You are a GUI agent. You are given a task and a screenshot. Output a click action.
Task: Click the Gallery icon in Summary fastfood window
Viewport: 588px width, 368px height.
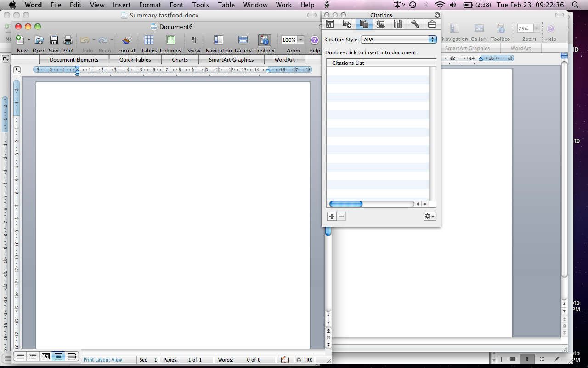click(479, 29)
